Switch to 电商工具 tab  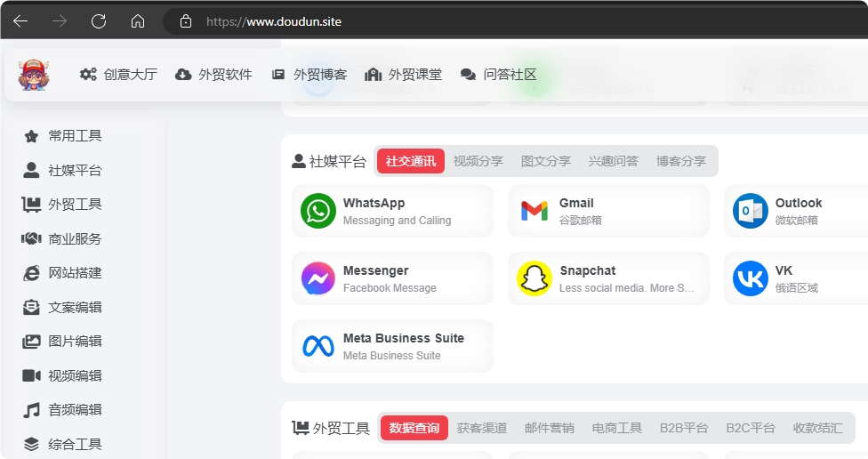[x=616, y=428]
